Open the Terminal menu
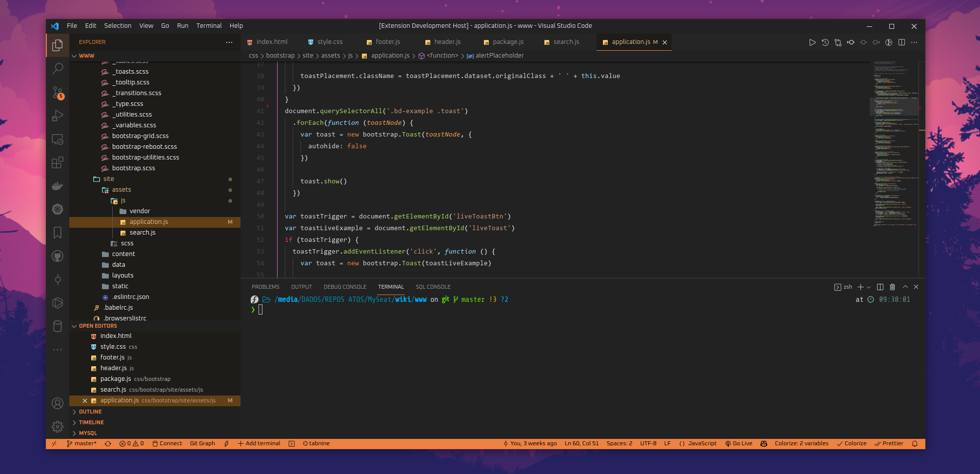Screen dimensions: 980x474 209,25
